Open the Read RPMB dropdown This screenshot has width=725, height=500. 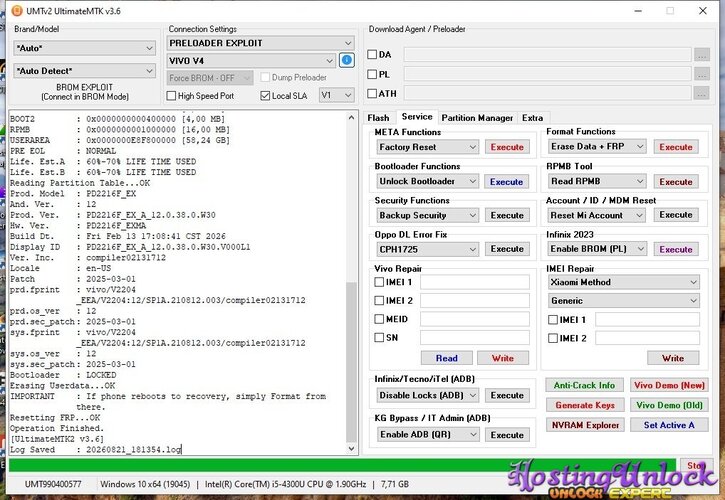coord(596,181)
